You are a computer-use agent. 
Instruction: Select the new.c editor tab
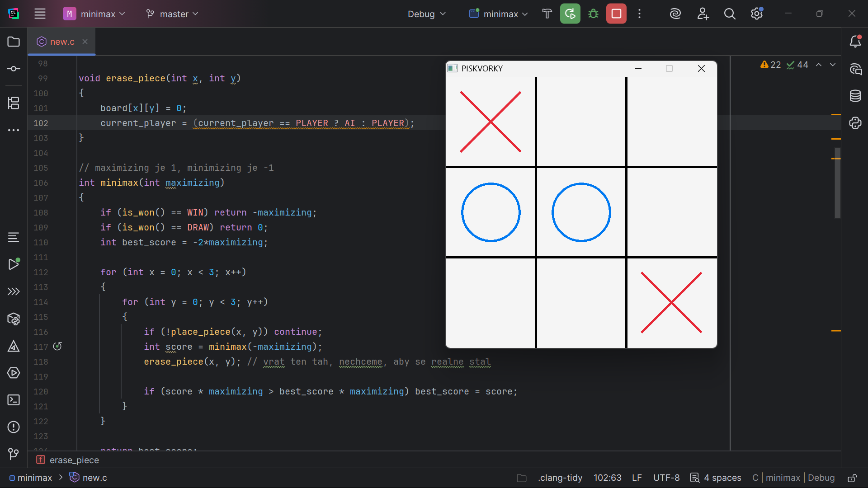[x=62, y=42]
